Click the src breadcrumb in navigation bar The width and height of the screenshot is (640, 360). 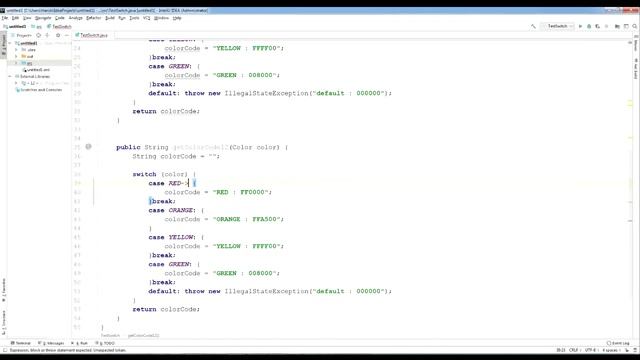pyautogui.click(x=37, y=27)
